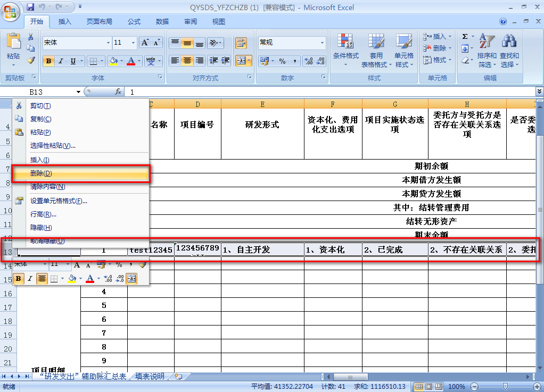Click the Format Painter brush in the ribbon

pos(31,60)
